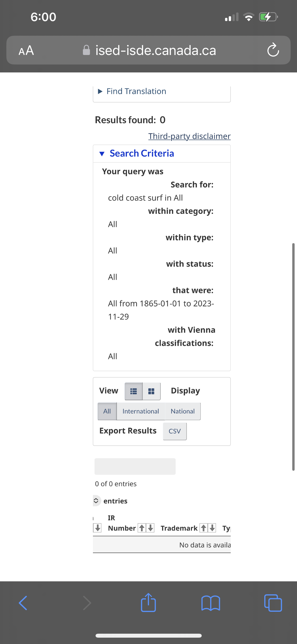
Task: Show only International trademarks
Action: [x=140, y=411]
